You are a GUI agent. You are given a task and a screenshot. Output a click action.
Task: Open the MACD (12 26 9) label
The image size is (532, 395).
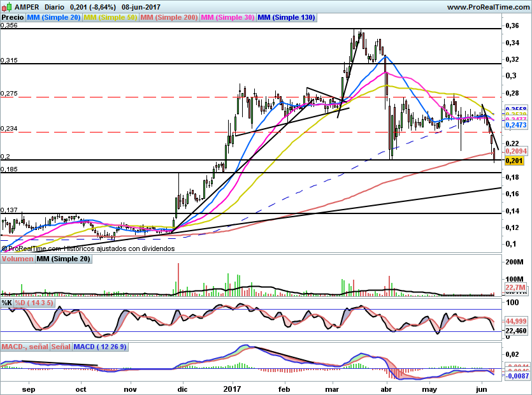pyautogui.click(x=100, y=347)
